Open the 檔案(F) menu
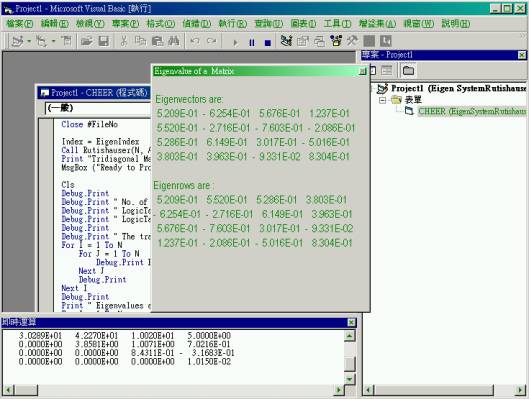The image size is (529, 399). (20, 24)
